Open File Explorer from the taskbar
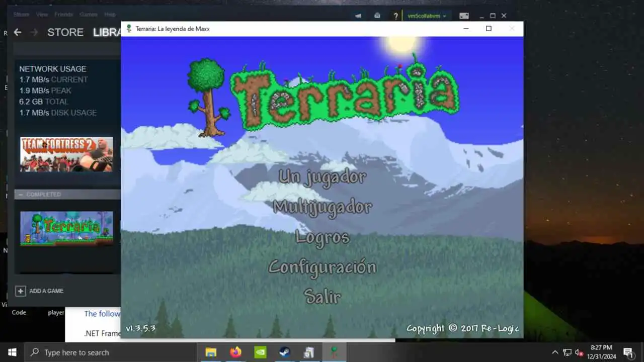The image size is (644, 362). click(x=211, y=352)
